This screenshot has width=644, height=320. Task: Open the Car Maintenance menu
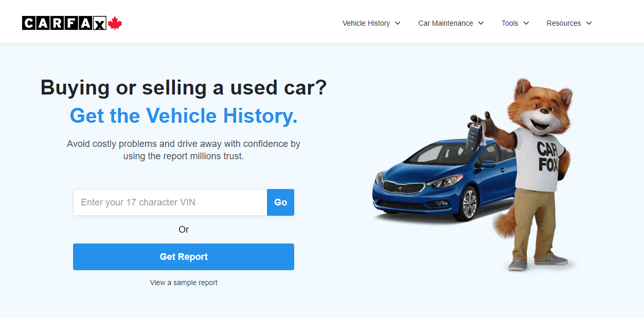(x=445, y=23)
